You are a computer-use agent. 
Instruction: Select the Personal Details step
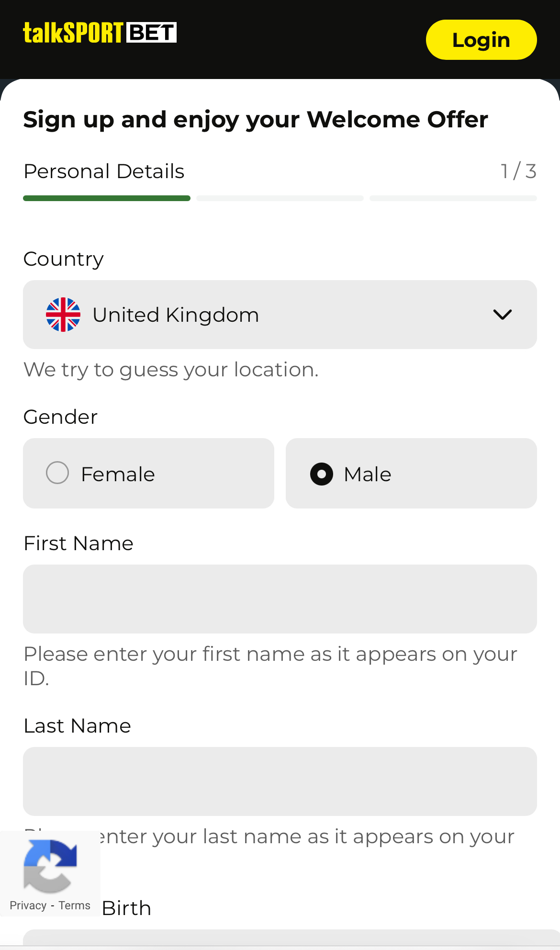[x=104, y=171]
